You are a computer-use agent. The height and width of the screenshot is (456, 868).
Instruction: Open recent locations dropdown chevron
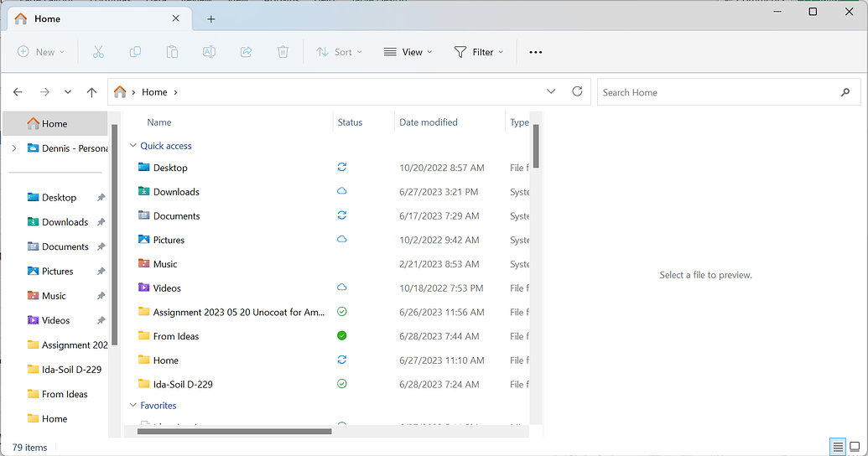point(68,92)
